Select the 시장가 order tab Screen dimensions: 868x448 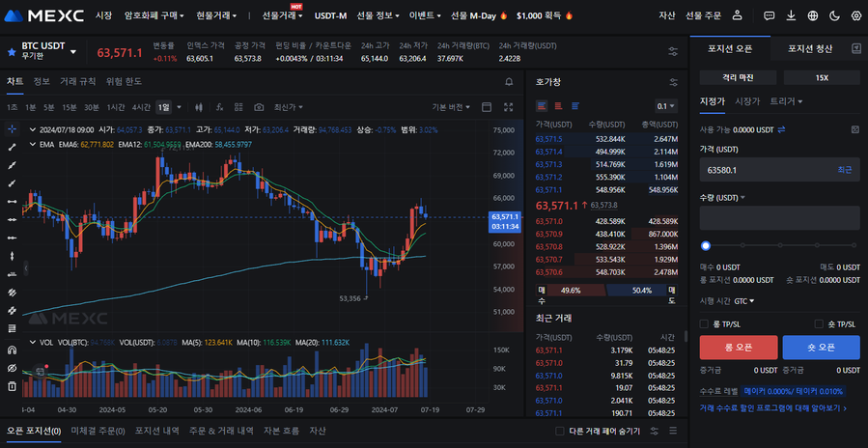coord(747,100)
